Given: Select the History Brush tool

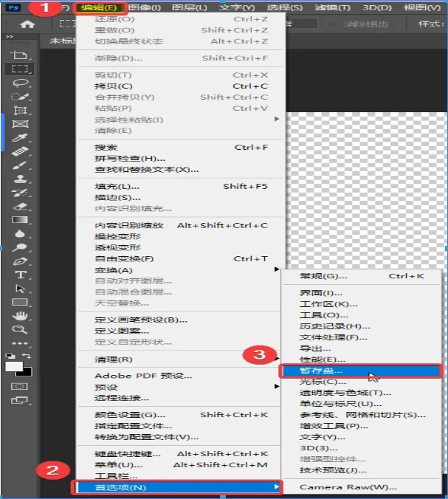Looking at the screenshot, I should [x=20, y=193].
